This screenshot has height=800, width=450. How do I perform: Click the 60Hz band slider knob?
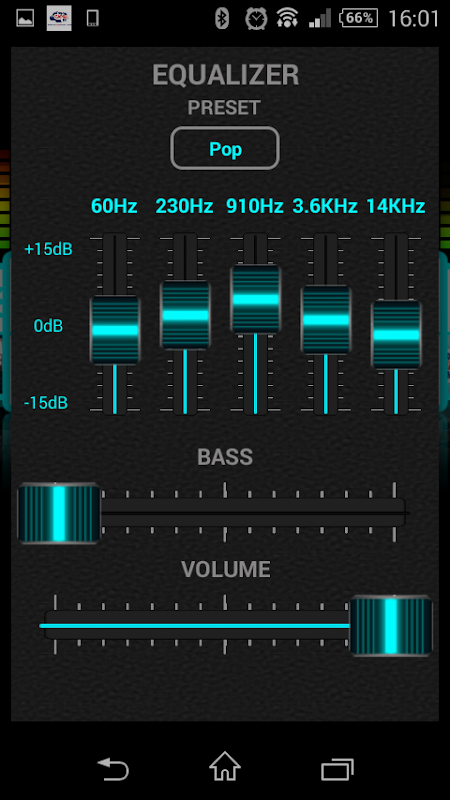coord(115,330)
